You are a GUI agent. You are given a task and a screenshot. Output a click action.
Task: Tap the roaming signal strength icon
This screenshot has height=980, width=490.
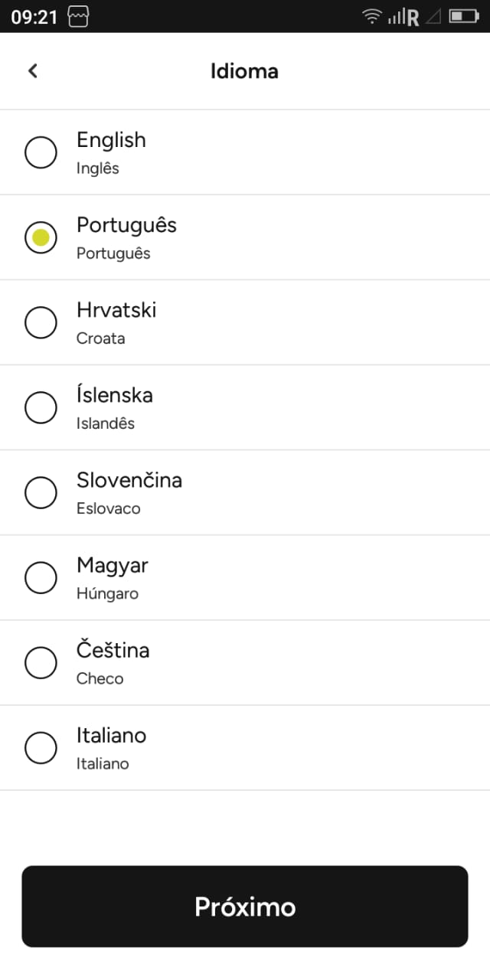[x=403, y=16]
